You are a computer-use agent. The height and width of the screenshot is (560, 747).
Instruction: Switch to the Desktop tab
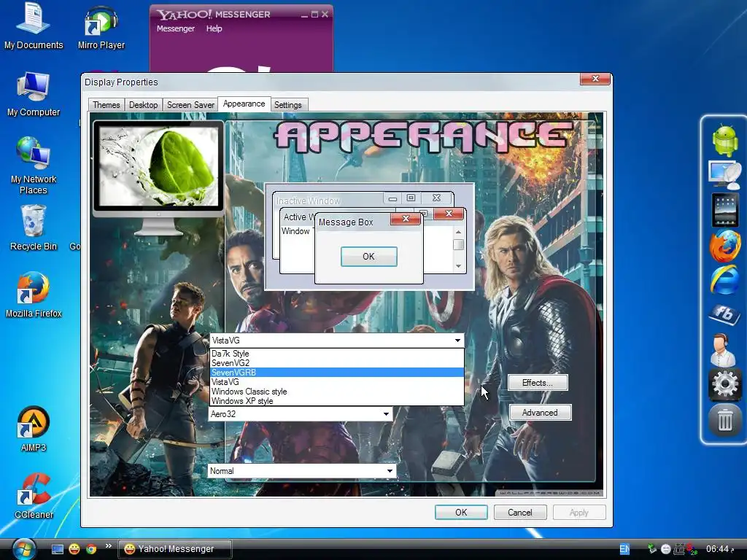[x=144, y=105]
